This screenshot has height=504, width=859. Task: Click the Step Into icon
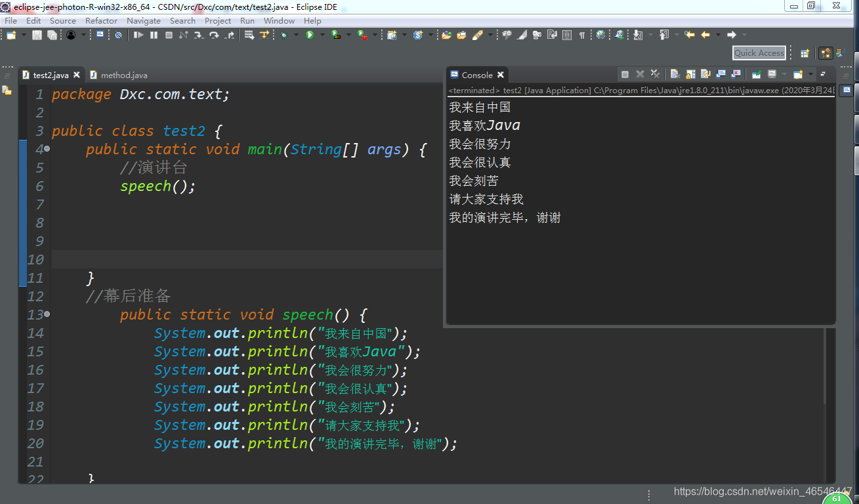[198, 35]
